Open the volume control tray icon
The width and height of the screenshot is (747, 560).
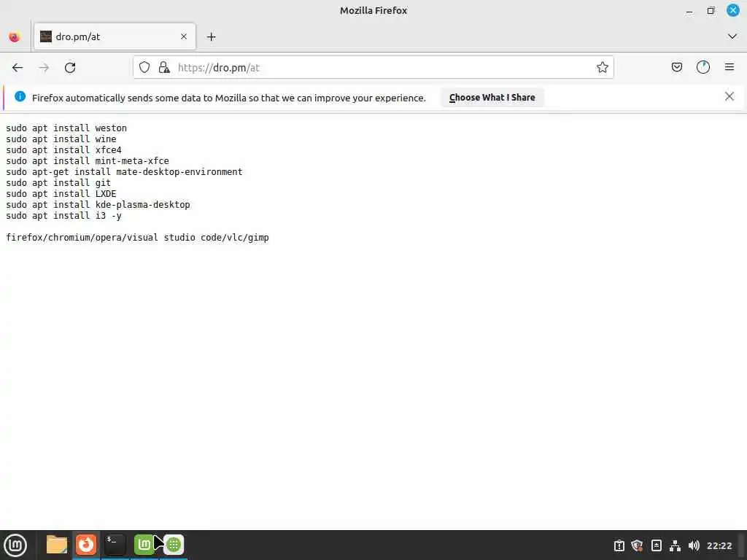pos(694,545)
